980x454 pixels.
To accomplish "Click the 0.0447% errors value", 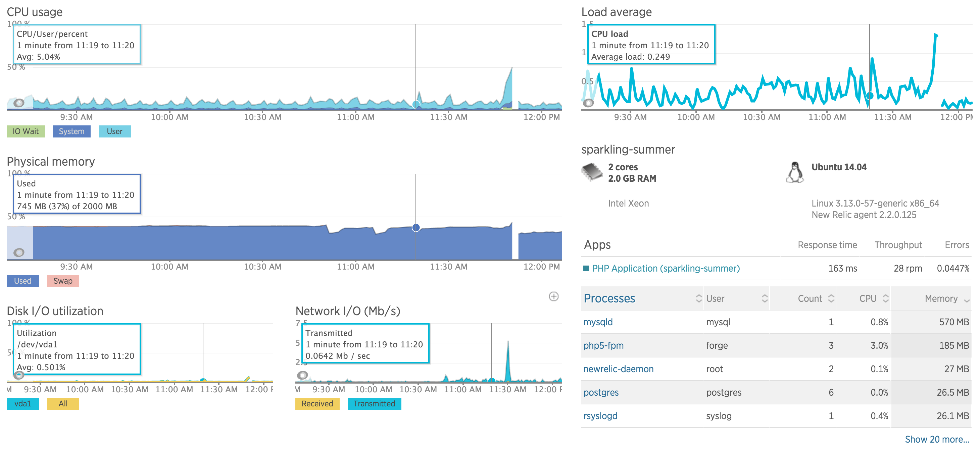I will click(x=953, y=269).
